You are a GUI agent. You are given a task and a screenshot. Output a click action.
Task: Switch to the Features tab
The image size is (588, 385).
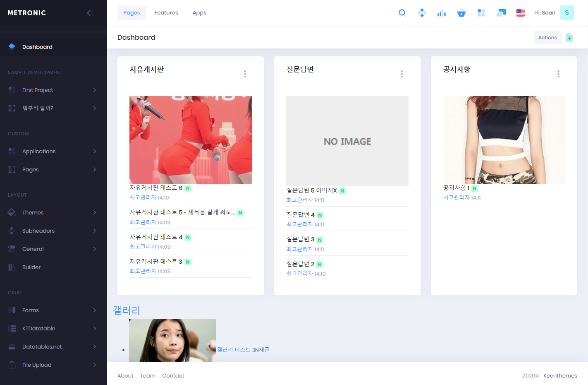tap(166, 13)
